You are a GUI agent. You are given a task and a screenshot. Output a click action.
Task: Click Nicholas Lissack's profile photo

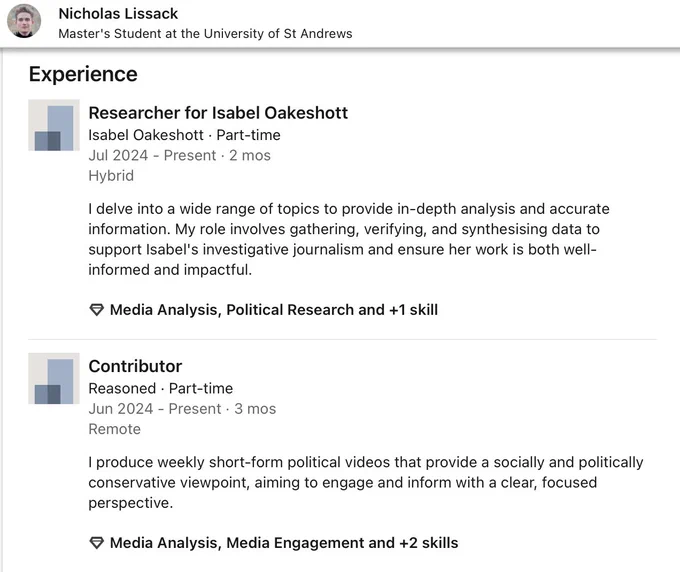(x=24, y=21)
